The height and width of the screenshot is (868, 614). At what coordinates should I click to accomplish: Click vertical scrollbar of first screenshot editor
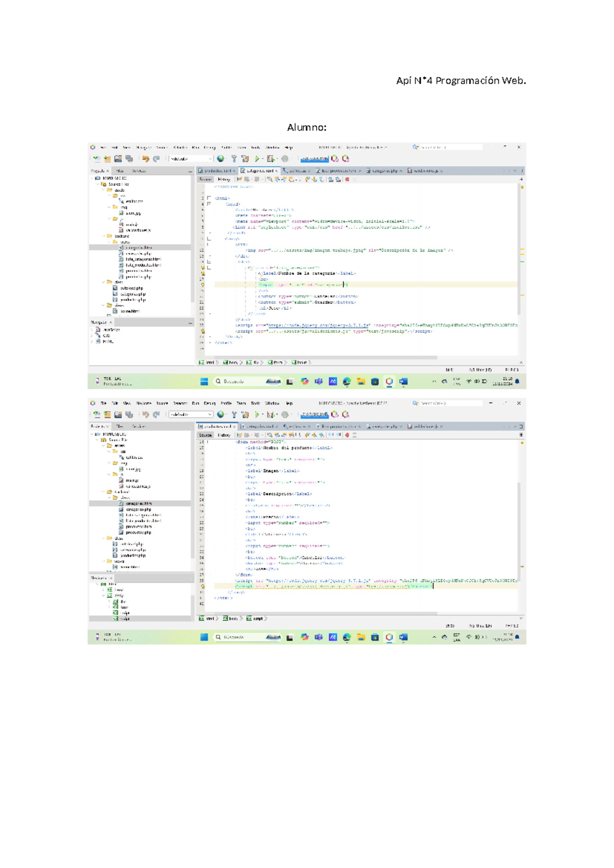pos(519,250)
